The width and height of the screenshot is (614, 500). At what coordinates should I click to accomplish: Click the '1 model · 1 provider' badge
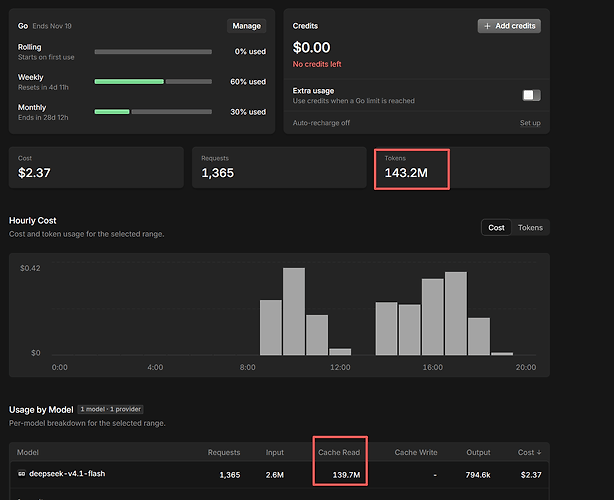click(110, 409)
